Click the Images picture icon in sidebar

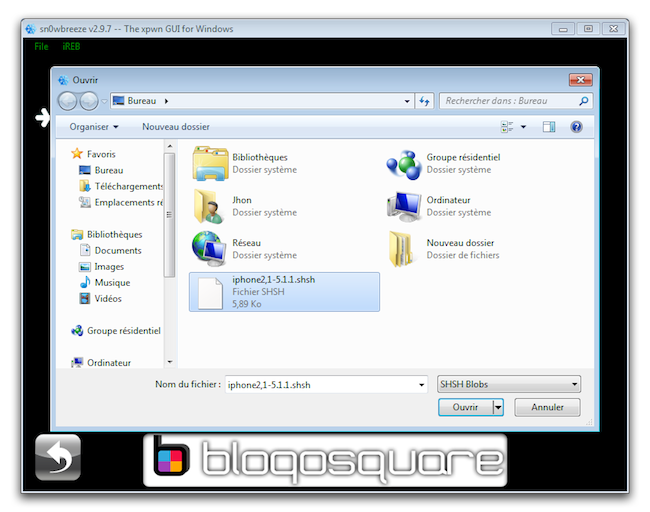[x=85, y=267]
